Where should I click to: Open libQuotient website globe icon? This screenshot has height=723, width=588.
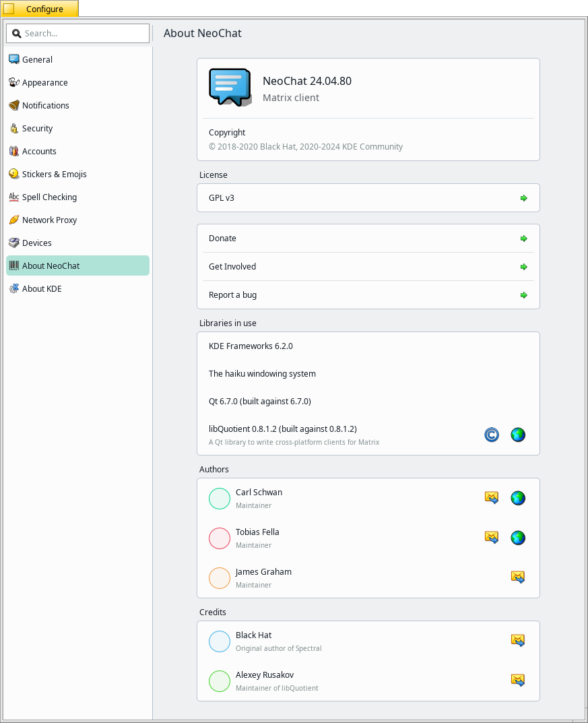pos(517,435)
